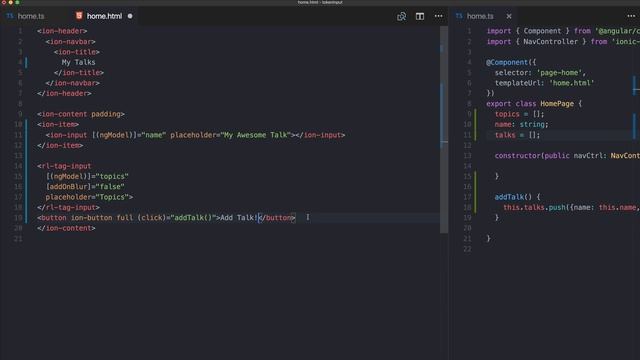This screenshot has width=640, height=360.
Task: Click the import Component line
Action: [x=563, y=31]
